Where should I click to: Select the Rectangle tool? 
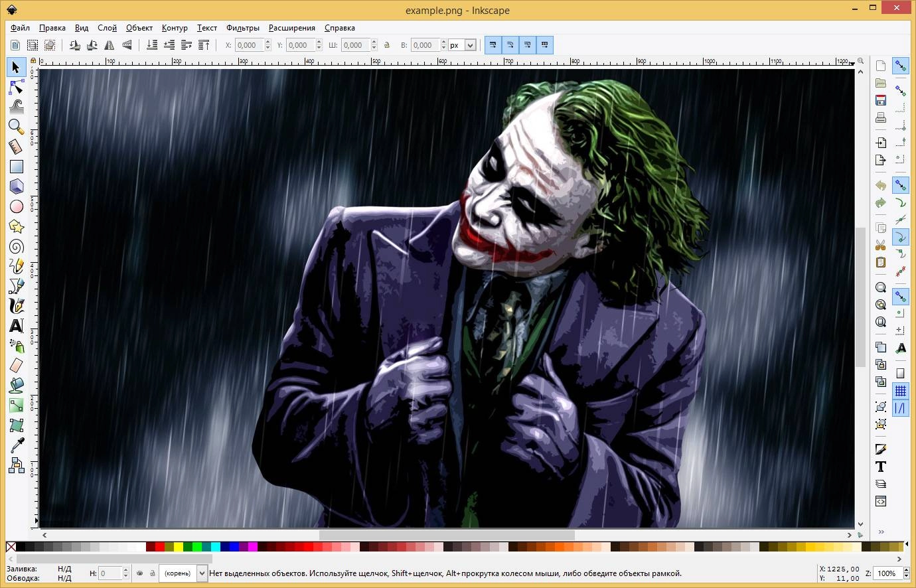[16, 167]
